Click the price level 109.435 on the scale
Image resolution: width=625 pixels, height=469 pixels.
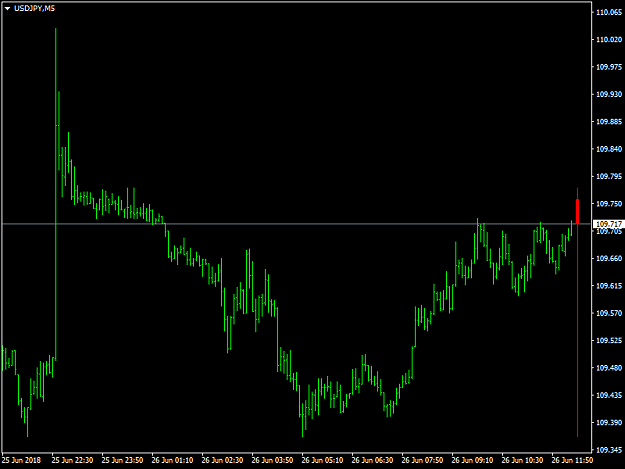tap(609, 395)
